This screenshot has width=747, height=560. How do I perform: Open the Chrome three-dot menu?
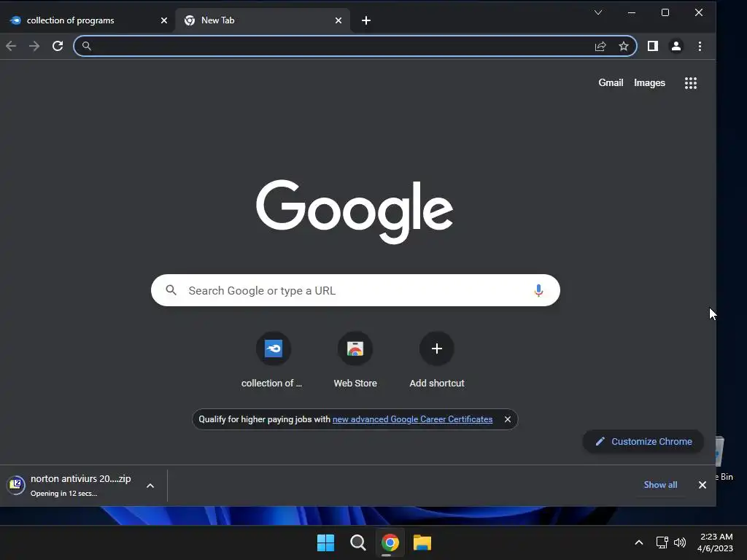pyautogui.click(x=700, y=46)
